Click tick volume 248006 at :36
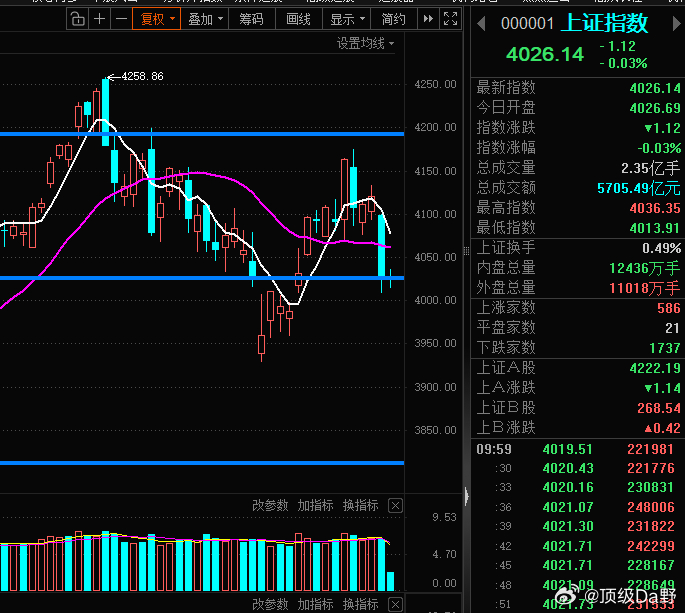This screenshot has height=613, width=685. coord(651,507)
